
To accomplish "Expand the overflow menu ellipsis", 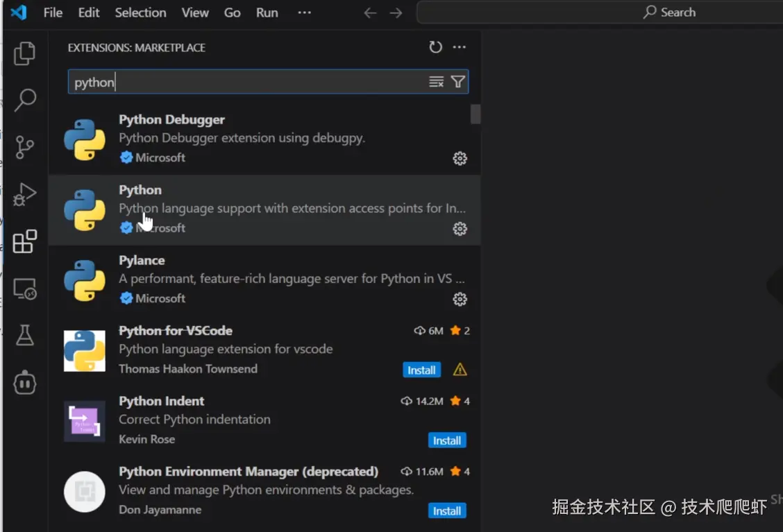I will 304,12.
